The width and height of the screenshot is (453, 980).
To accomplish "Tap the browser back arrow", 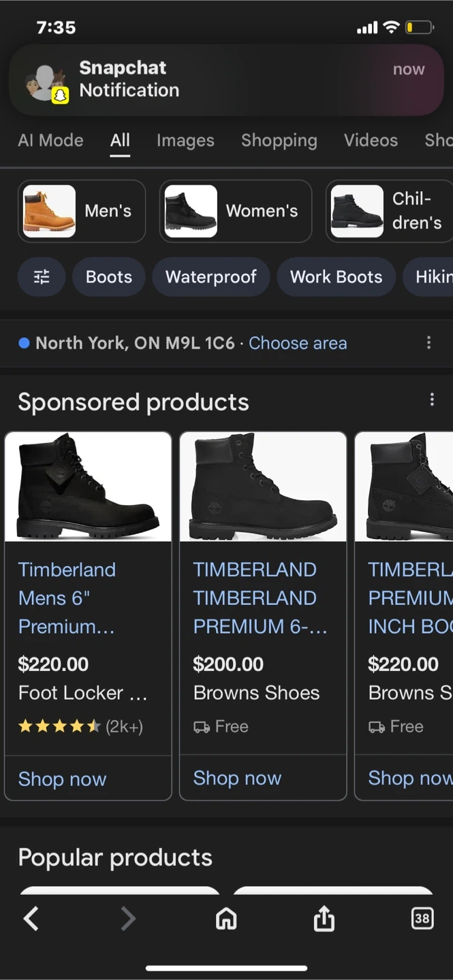I will (31, 919).
